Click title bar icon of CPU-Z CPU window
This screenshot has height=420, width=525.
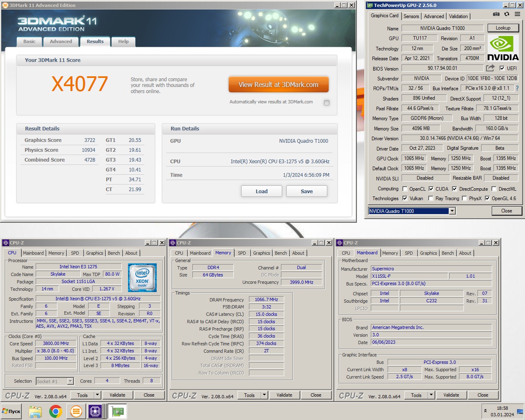pyautogui.click(x=6, y=243)
